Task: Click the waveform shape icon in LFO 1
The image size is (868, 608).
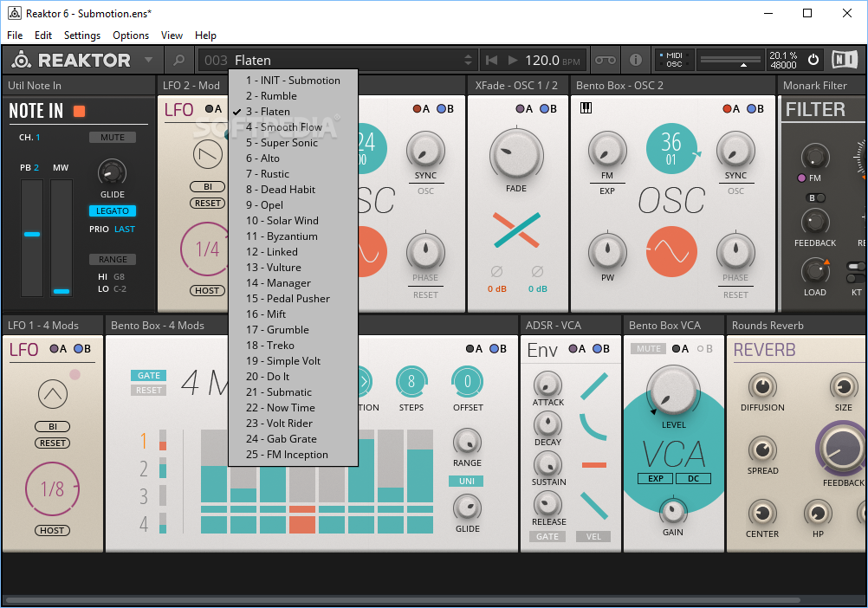Action: click(53, 394)
